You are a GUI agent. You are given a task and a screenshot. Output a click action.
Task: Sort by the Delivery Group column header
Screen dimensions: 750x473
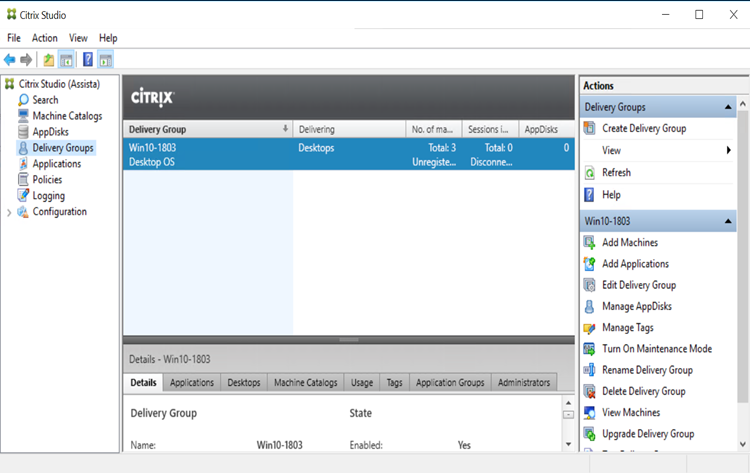pos(208,129)
